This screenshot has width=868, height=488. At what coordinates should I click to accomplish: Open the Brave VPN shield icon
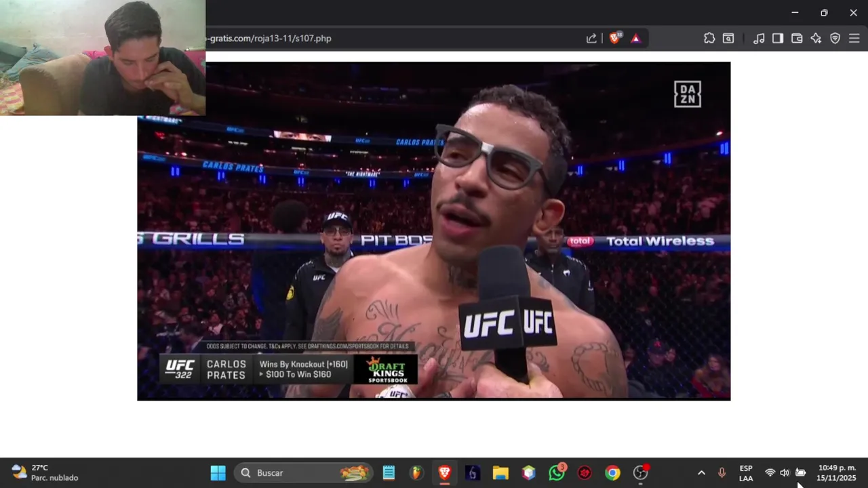(x=835, y=39)
